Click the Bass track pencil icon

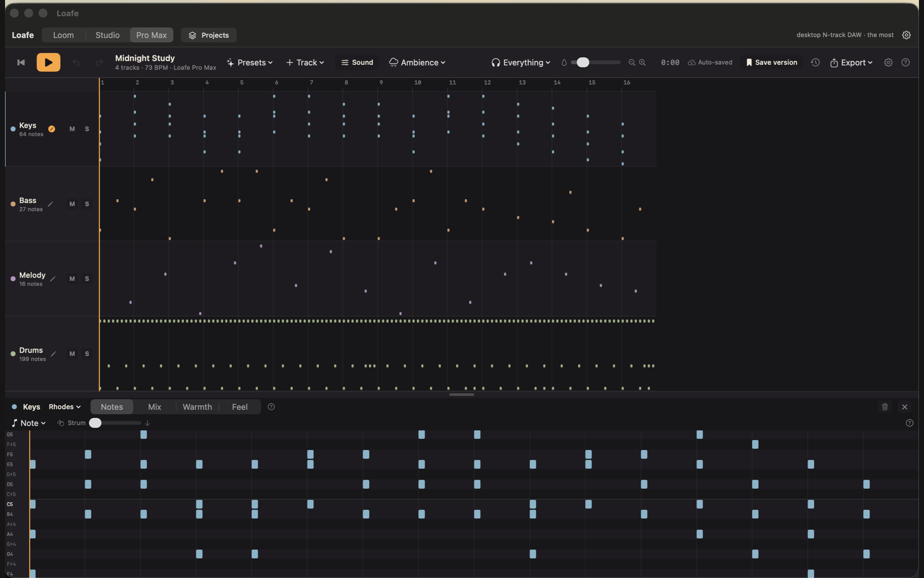tap(50, 204)
